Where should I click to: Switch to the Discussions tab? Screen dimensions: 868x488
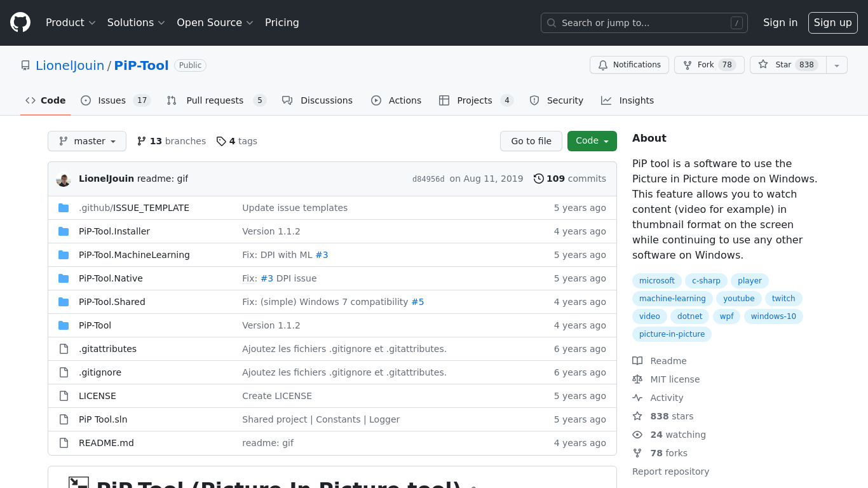pyautogui.click(x=317, y=100)
